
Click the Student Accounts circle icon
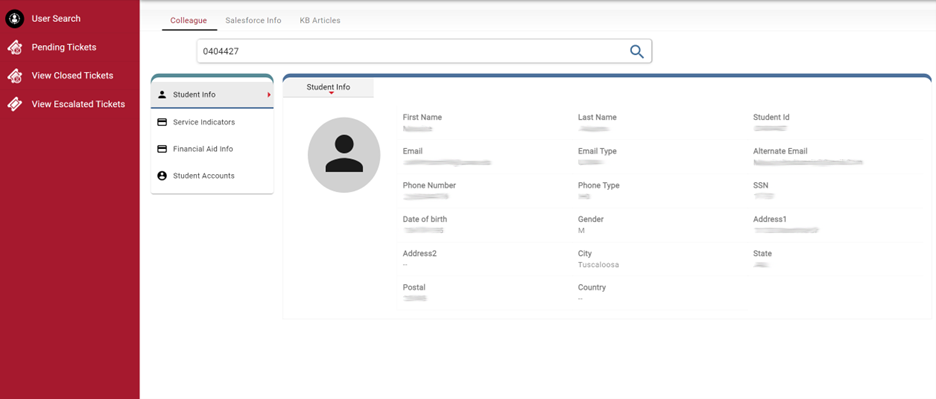point(162,176)
